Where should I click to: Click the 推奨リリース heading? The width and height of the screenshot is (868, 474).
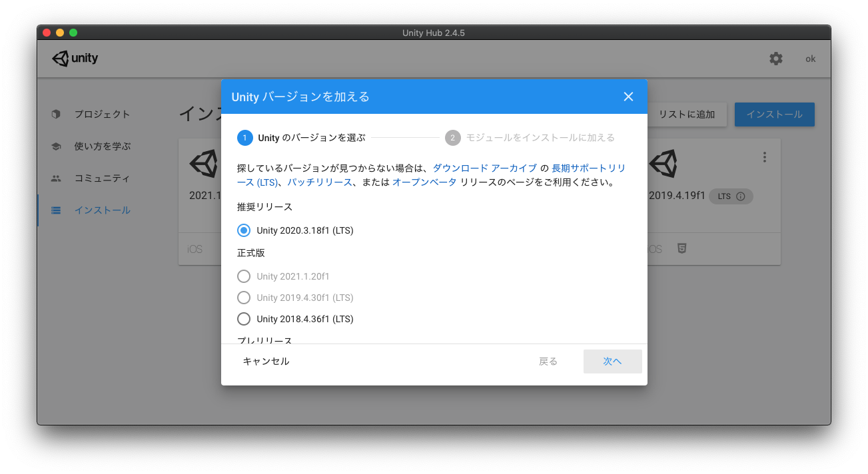tap(264, 207)
